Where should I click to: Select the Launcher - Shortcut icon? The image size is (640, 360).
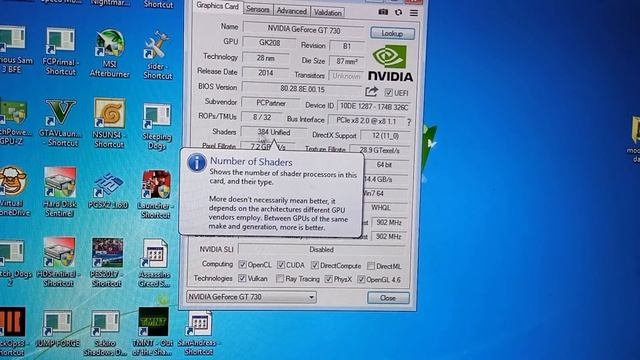tap(156, 194)
